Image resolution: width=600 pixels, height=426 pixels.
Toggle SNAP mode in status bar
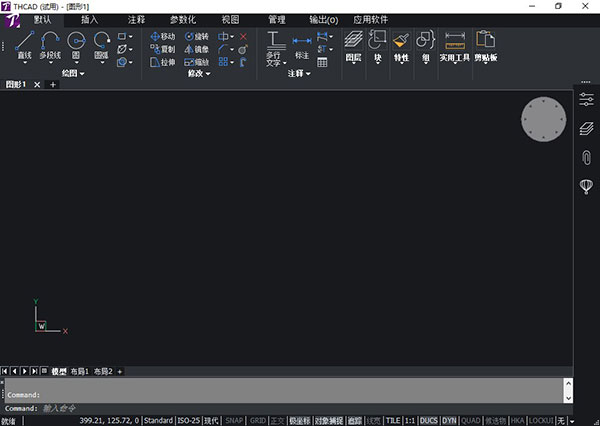[x=234, y=420]
